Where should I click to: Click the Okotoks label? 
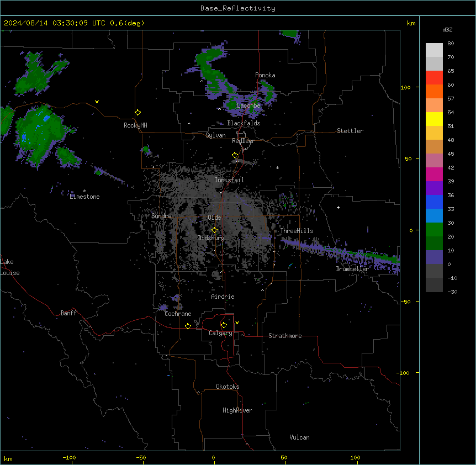pos(228,387)
